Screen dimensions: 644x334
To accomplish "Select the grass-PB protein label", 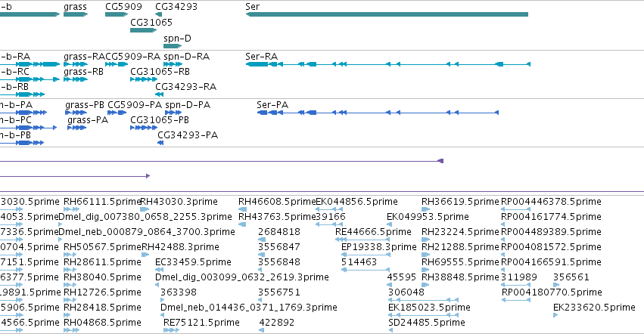I will coord(85,104).
